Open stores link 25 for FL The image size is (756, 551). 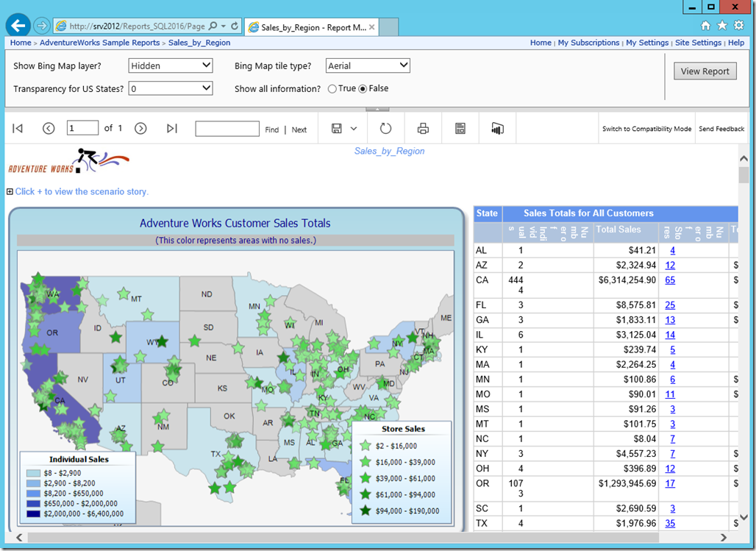[x=670, y=305]
